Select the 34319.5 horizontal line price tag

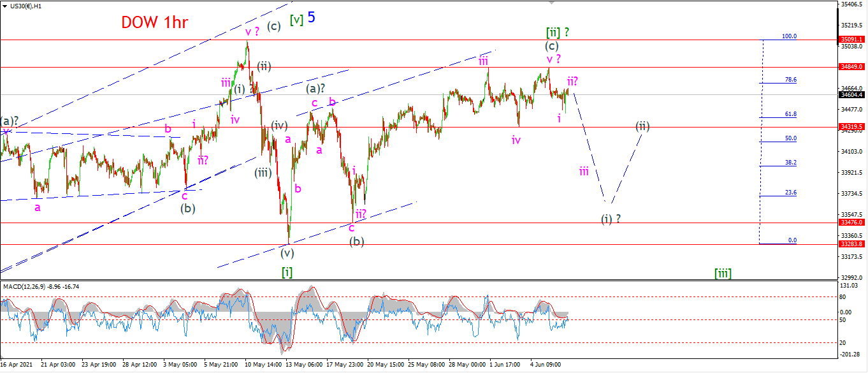coord(852,127)
